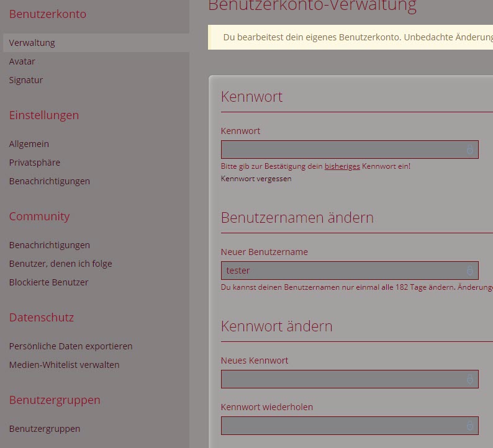This screenshot has width=493, height=448.
Task: Open Verwaltung in the Benutzerkonto menu
Action: click(x=32, y=43)
